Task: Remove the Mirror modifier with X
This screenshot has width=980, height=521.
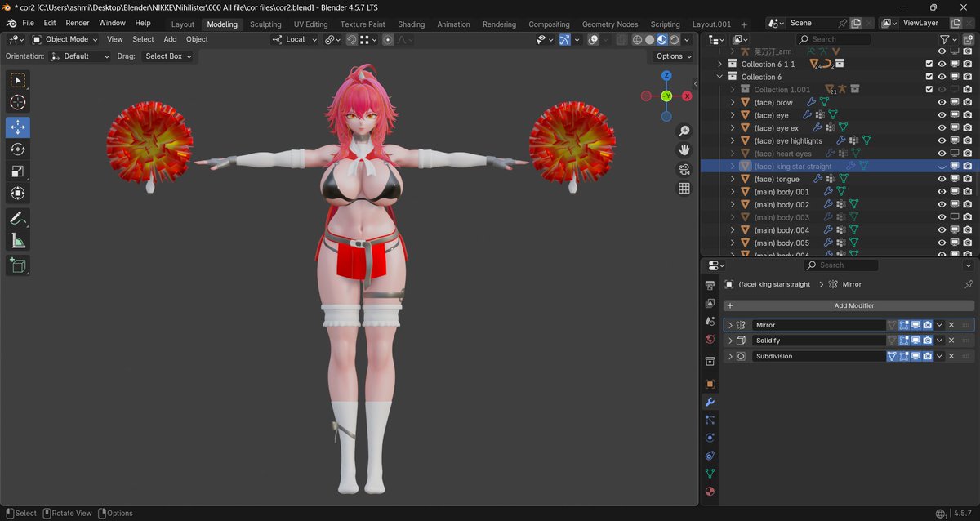Action: pos(951,325)
